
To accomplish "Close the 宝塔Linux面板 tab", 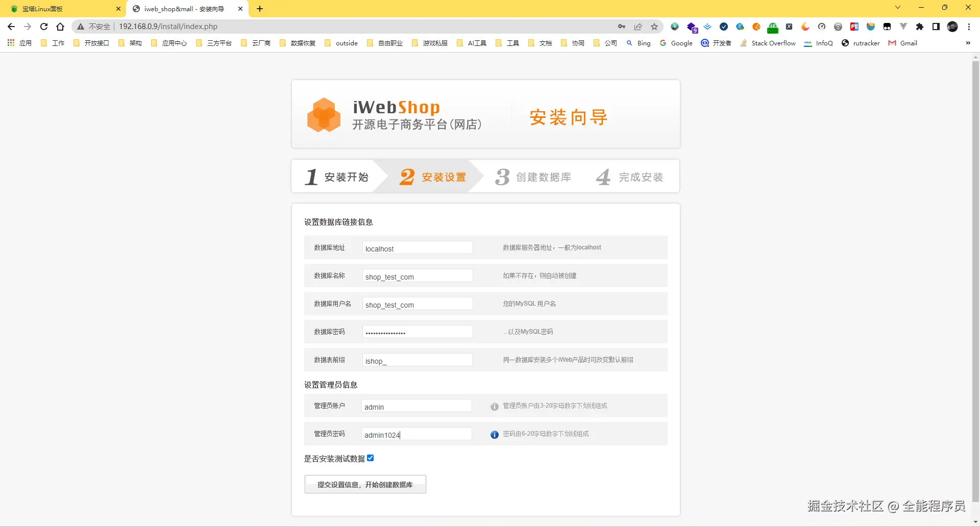I will [118, 9].
